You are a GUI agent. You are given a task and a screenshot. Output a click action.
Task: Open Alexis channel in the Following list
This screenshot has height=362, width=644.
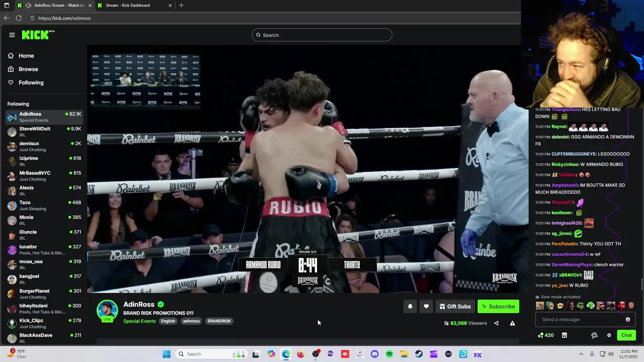coord(44,191)
